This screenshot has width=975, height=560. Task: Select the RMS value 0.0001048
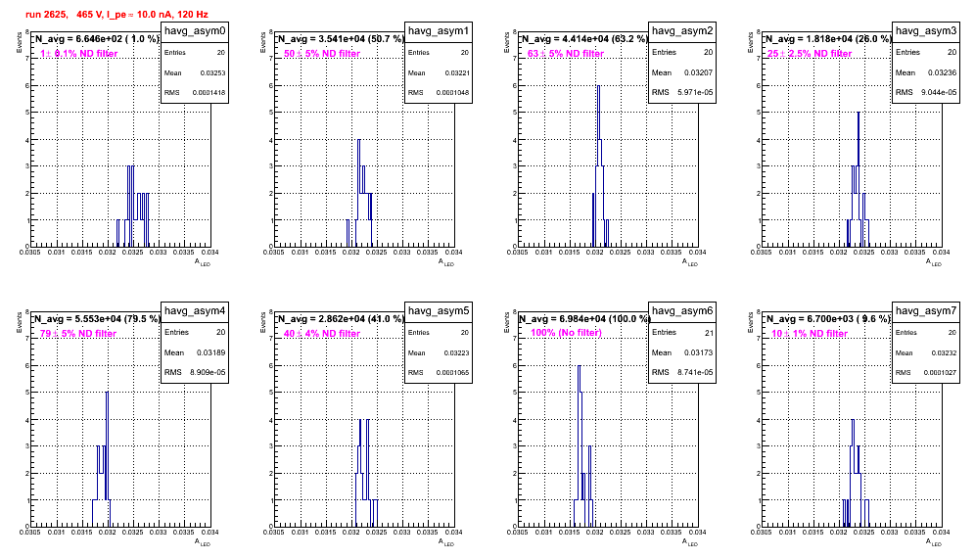[452, 93]
